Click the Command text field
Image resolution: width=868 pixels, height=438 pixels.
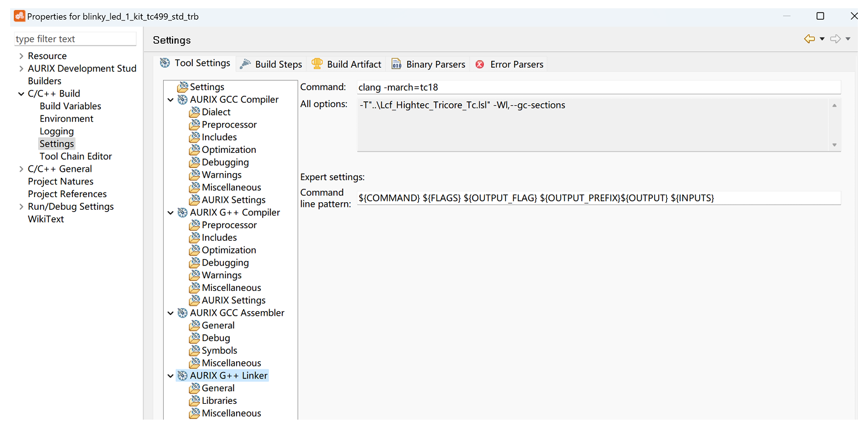point(598,87)
